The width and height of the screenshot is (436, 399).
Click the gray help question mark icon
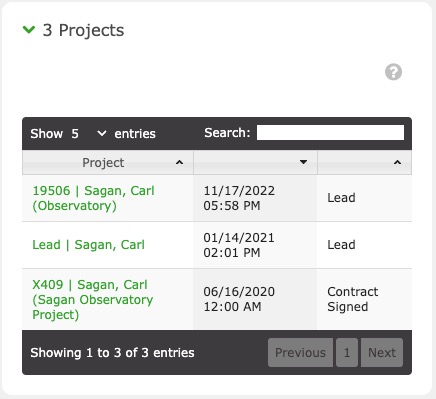[x=393, y=72]
